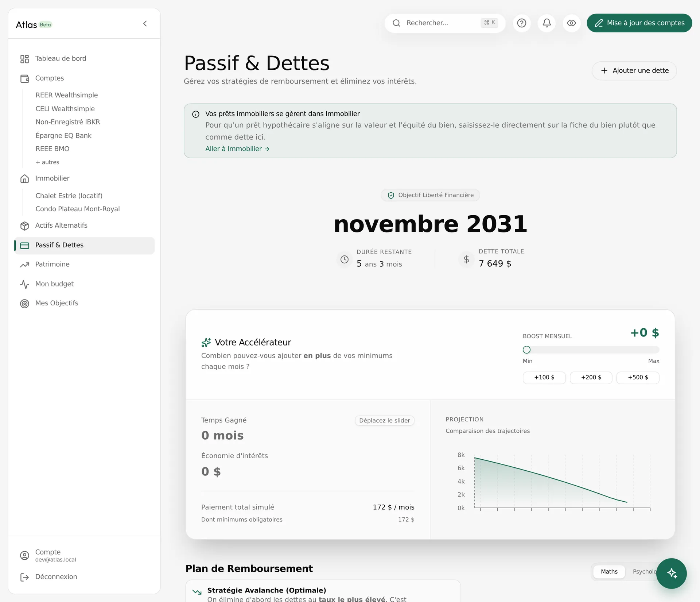Viewport: 700px width, 602px height.
Task: Toggle value visibility with the eye icon
Action: tap(571, 23)
